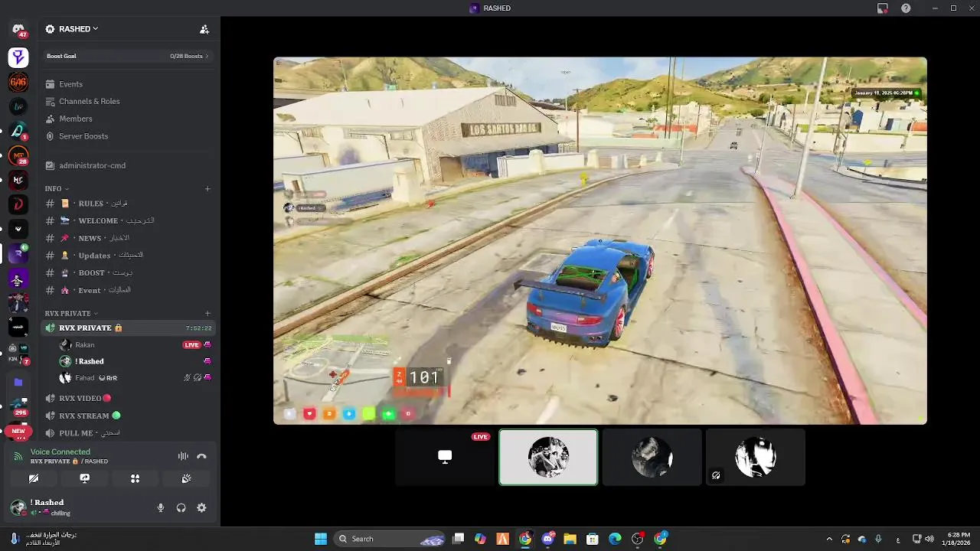The width and height of the screenshot is (980, 551).
Task: Open NEWS text channel
Action: 127,238
